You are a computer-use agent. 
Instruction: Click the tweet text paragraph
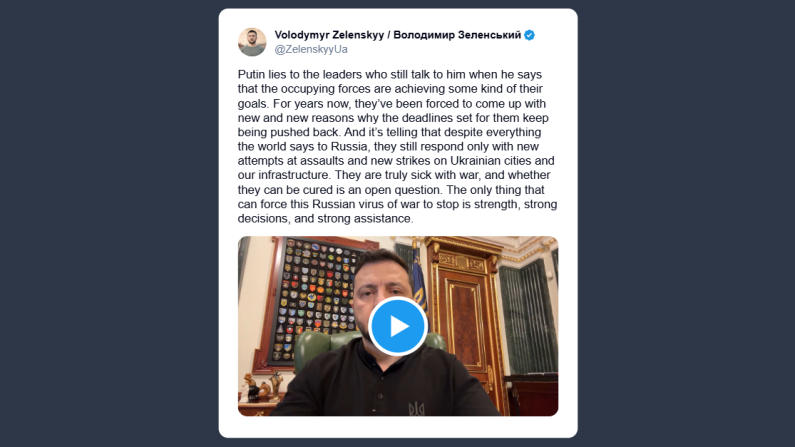[x=397, y=147]
